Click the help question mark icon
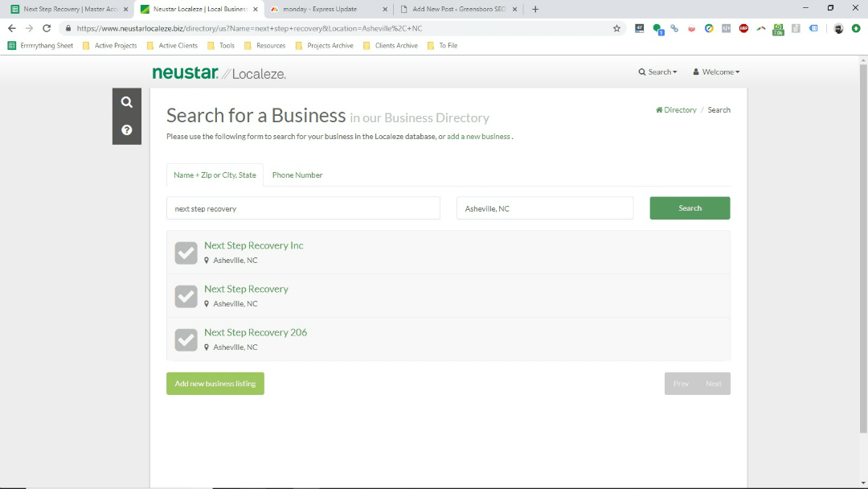Image resolution: width=868 pixels, height=489 pixels. pyautogui.click(x=126, y=130)
